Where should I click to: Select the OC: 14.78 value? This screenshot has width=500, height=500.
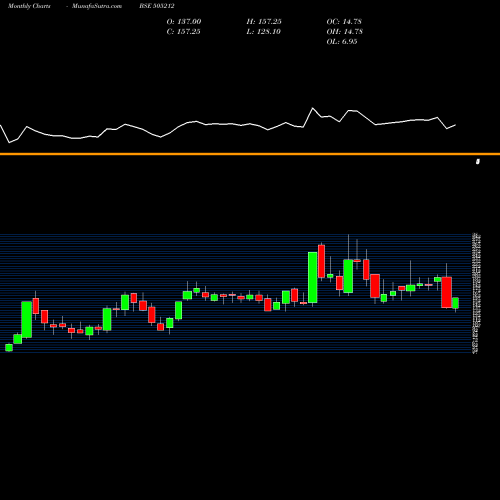tap(344, 21)
